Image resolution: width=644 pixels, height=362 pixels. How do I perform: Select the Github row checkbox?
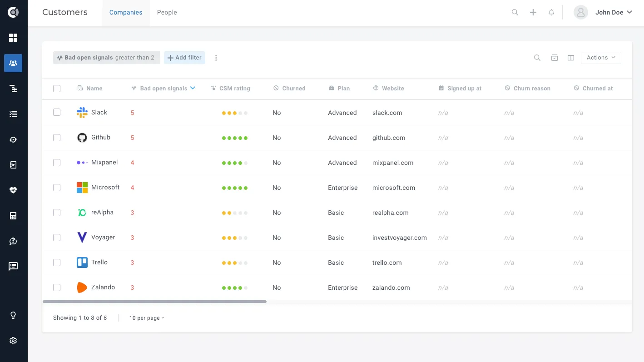57,137
